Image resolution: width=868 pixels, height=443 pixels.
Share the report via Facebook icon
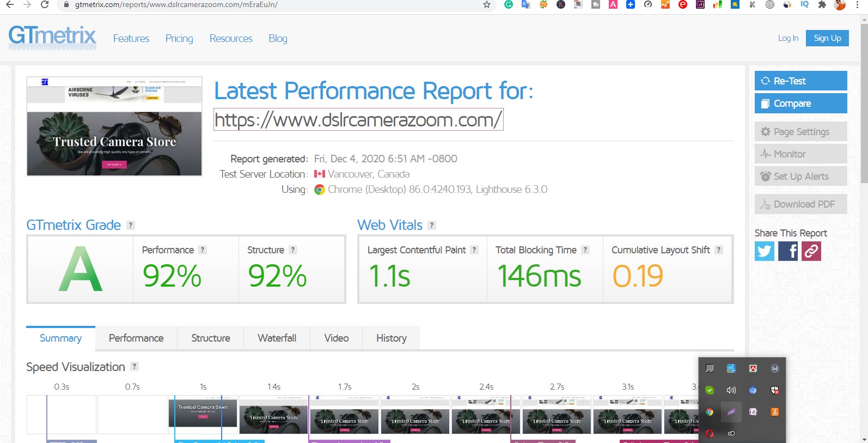point(788,251)
